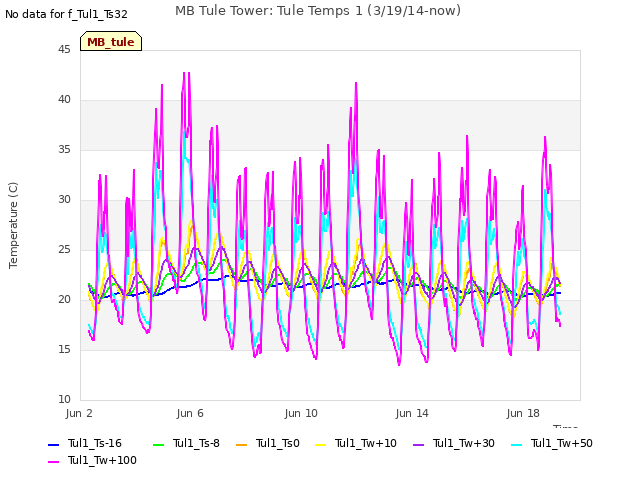The height and width of the screenshot is (480, 640).
Task: Click the MB_tule label box
Action: (x=111, y=41)
